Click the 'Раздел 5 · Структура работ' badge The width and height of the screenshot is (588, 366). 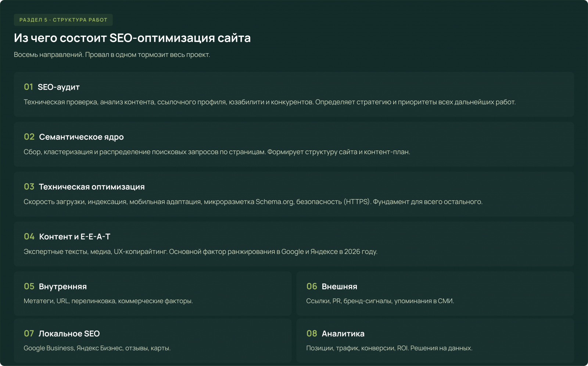[x=63, y=20]
